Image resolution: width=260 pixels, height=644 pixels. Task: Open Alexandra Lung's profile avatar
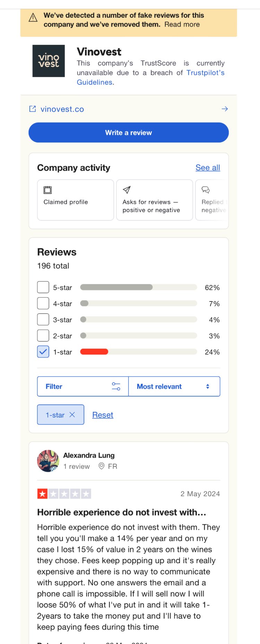(48, 461)
